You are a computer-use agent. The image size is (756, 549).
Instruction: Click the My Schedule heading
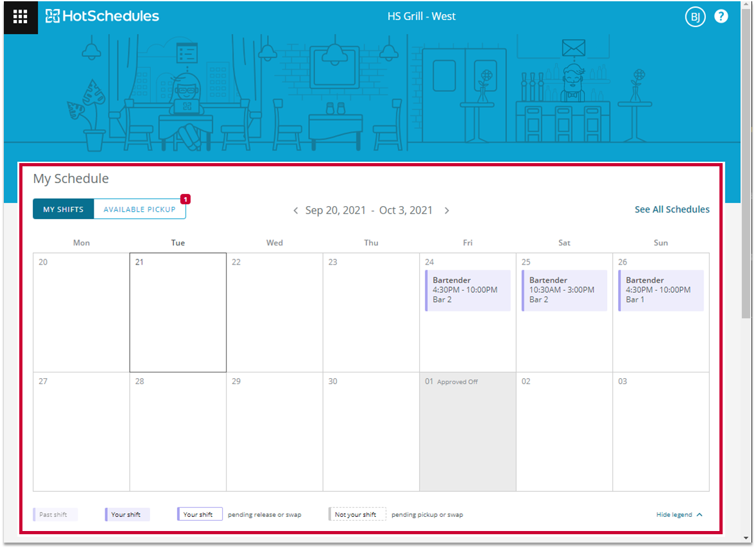(x=71, y=179)
